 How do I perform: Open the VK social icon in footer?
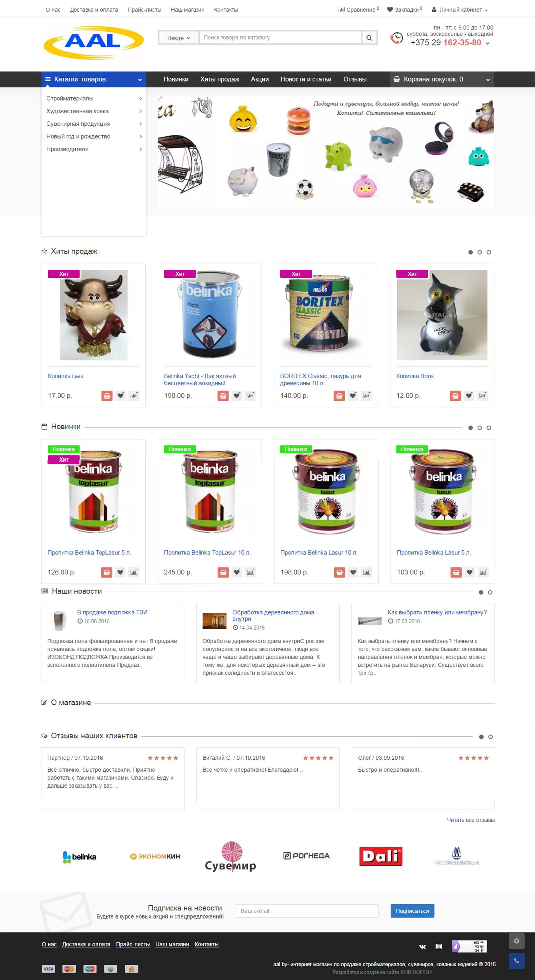pos(422,946)
